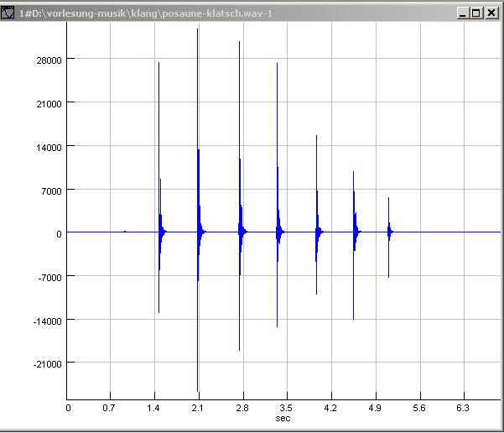
Task: Maximize the waveform window
Action: click(477, 13)
